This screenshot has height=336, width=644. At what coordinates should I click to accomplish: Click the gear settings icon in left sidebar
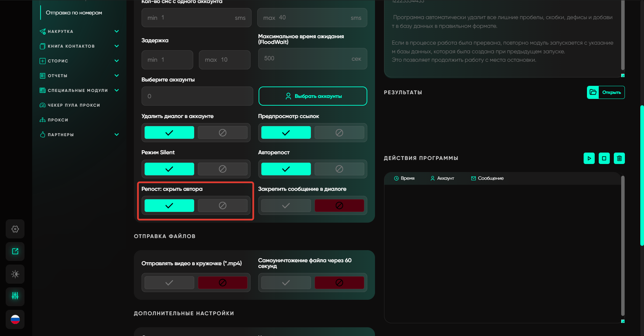point(15,229)
